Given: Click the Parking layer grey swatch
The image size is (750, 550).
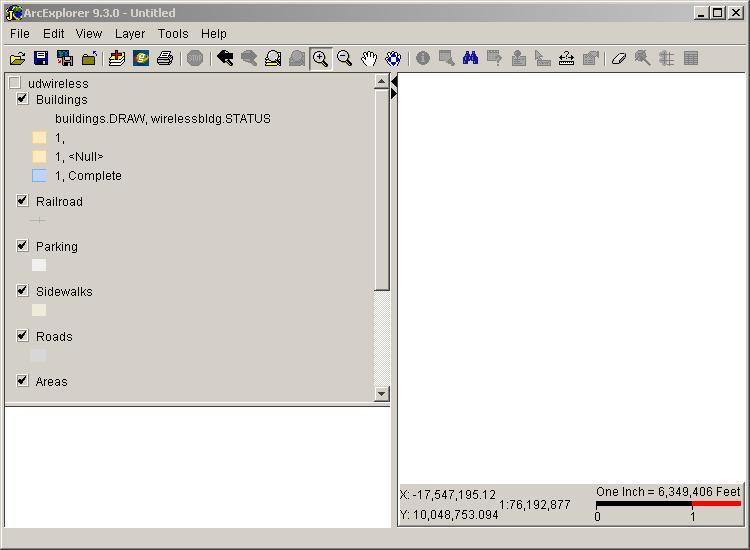Looking at the screenshot, I should (39, 265).
